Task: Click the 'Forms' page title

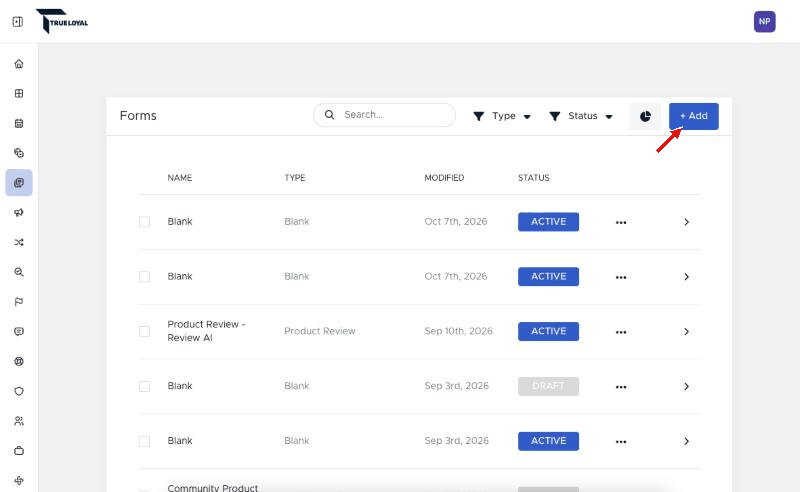Action: click(138, 116)
